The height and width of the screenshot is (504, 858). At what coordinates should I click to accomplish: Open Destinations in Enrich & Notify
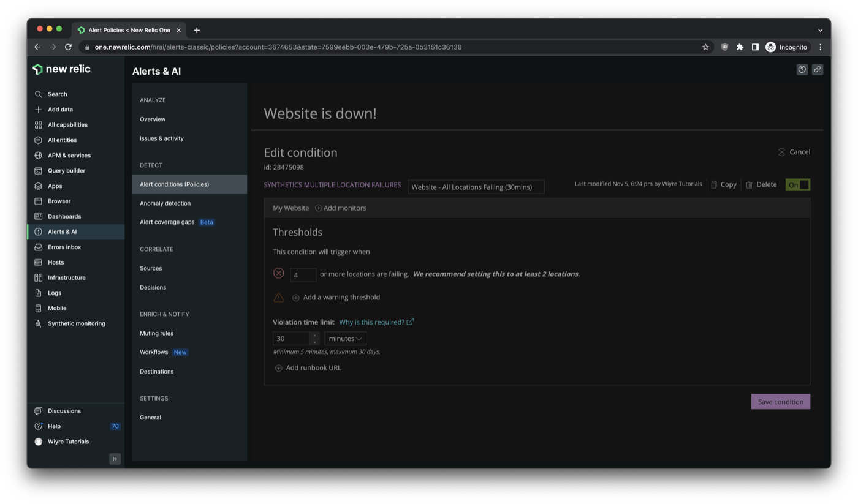coord(156,372)
